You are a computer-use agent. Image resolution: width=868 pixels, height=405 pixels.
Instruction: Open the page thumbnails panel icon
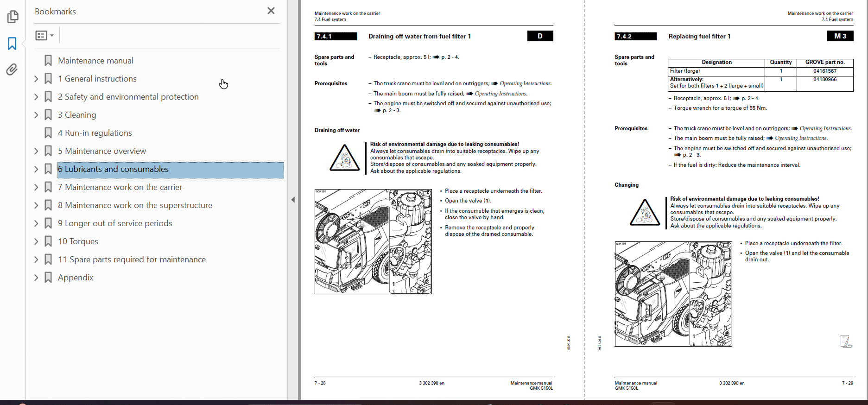[13, 17]
